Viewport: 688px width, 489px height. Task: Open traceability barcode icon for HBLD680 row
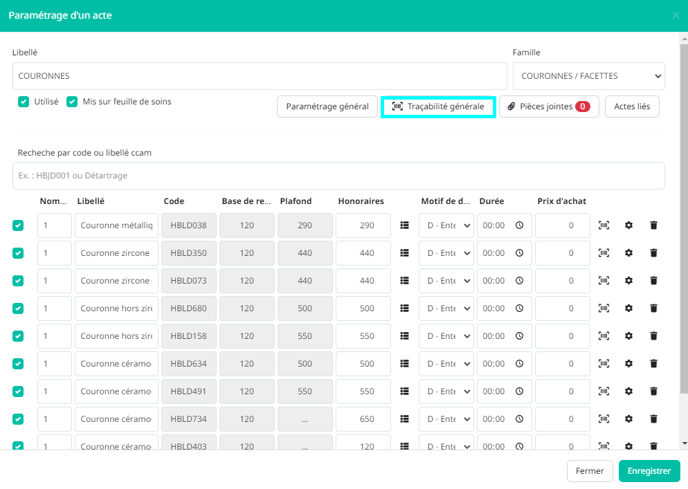tap(604, 308)
